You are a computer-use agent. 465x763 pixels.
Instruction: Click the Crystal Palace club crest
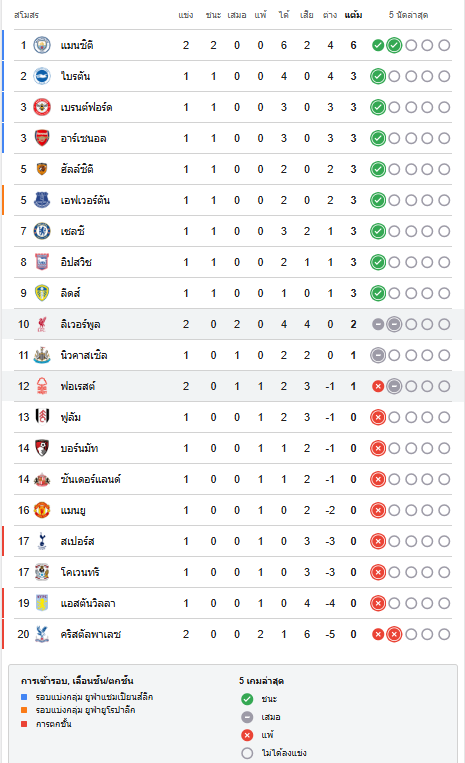(x=42, y=634)
